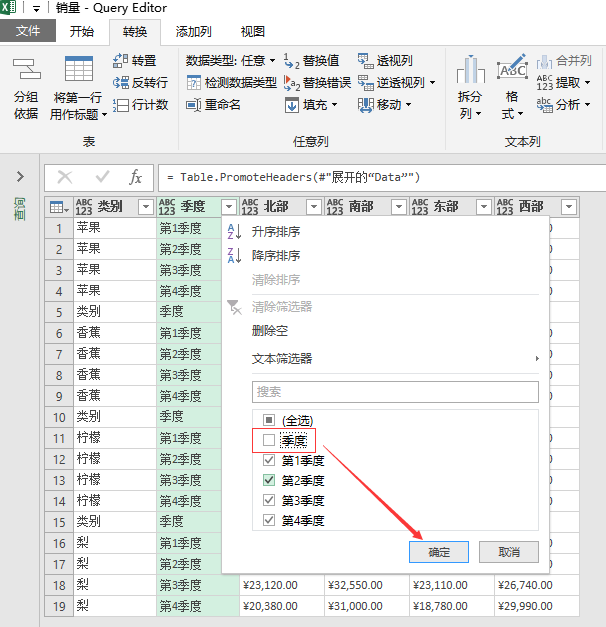This screenshot has width=606, height=627.
Task: Click the 确定 button
Action: (439, 552)
